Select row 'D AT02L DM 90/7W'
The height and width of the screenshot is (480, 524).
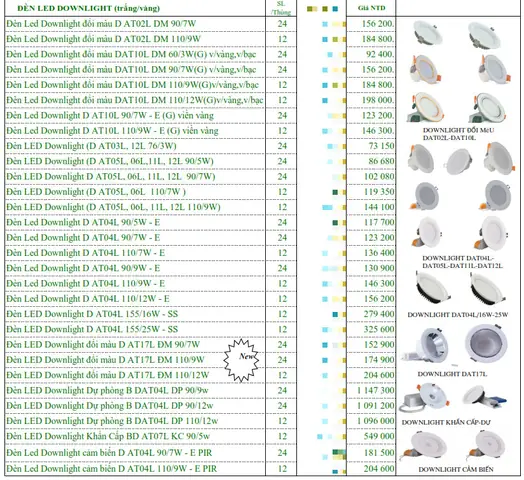pyautogui.click(x=101, y=24)
